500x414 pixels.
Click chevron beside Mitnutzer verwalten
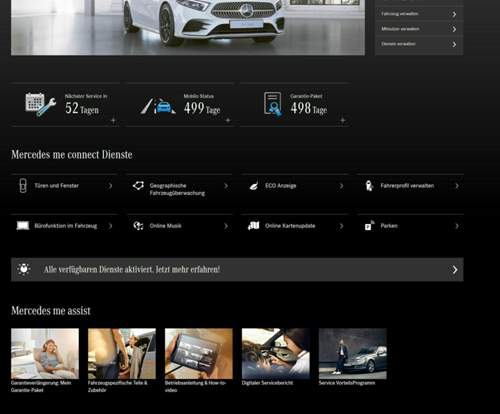454,29
